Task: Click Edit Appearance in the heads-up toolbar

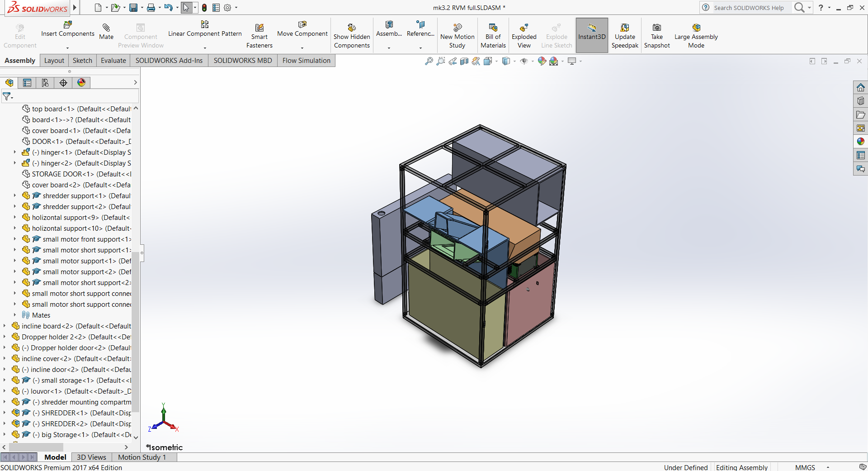Action: [541, 61]
